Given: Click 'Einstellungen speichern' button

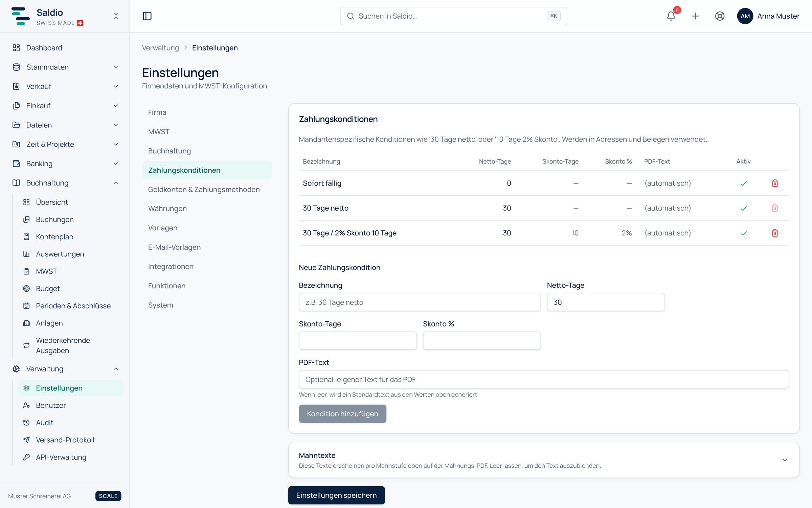Looking at the screenshot, I should pyautogui.click(x=336, y=495).
